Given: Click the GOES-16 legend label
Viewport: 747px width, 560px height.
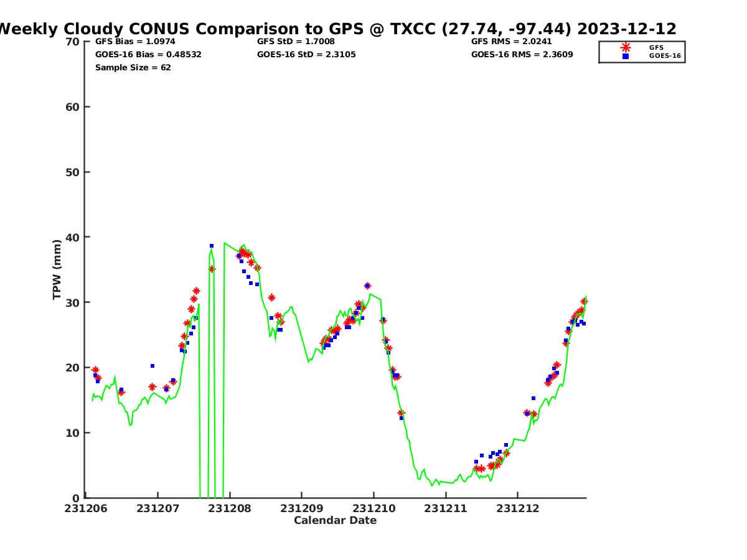Looking at the screenshot, I should (x=665, y=56).
